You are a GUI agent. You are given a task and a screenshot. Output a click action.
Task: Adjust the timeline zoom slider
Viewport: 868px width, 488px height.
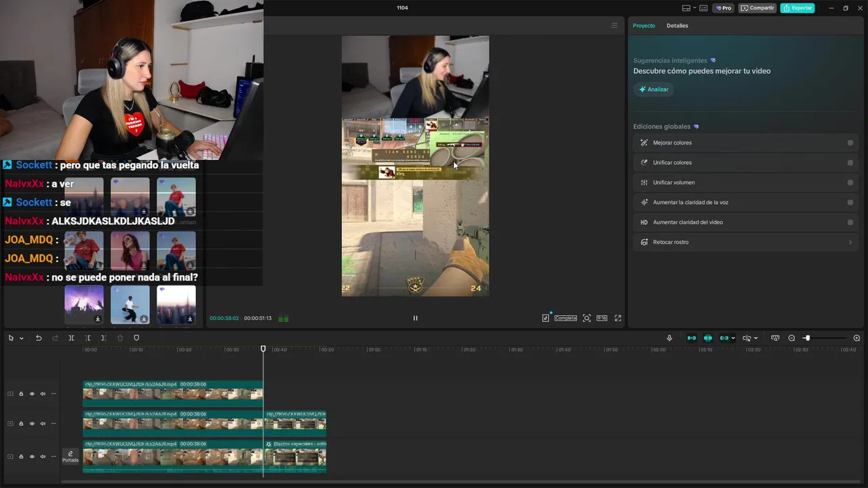(807, 338)
